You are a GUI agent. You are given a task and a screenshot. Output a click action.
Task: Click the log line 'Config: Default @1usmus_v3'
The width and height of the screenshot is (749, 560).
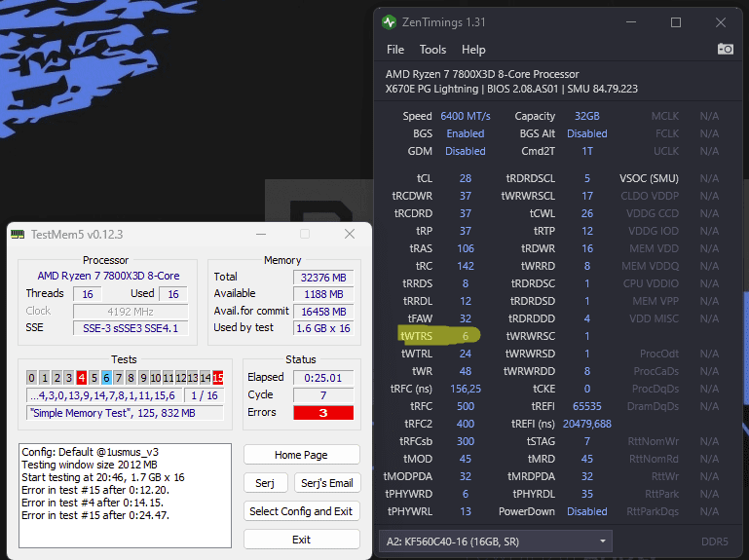(x=90, y=452)
